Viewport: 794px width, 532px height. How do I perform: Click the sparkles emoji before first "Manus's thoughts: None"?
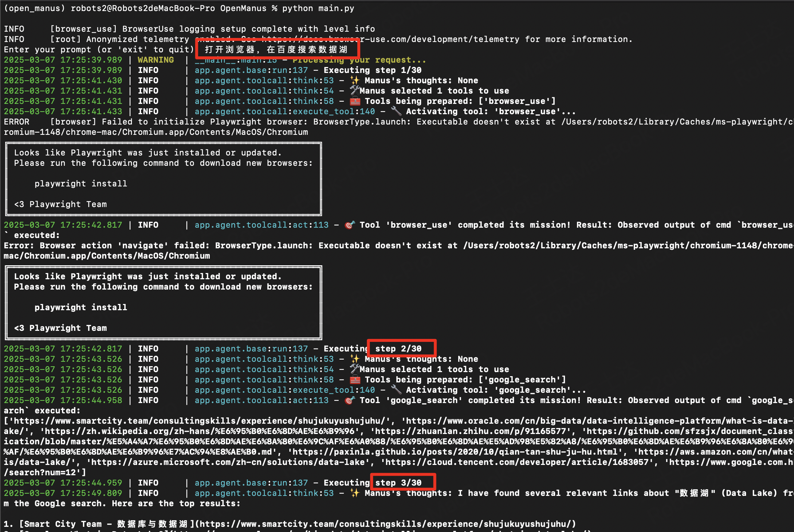tap(355, 80)
